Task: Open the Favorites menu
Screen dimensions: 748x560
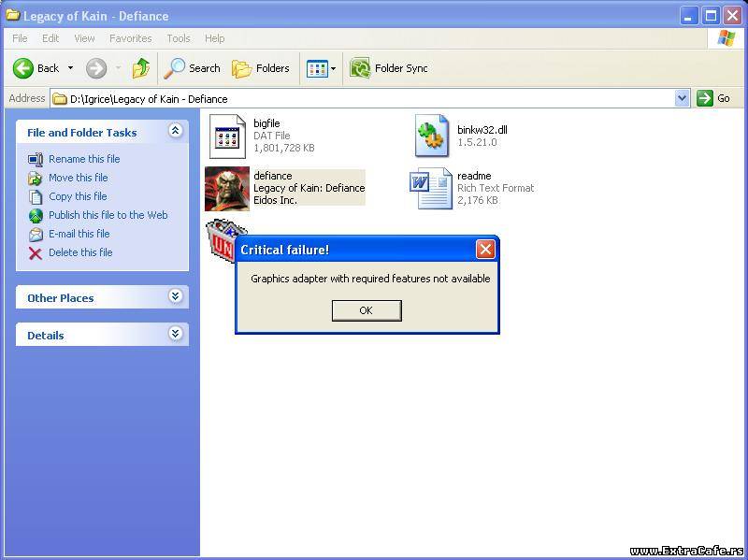Action: click(130, 38)
